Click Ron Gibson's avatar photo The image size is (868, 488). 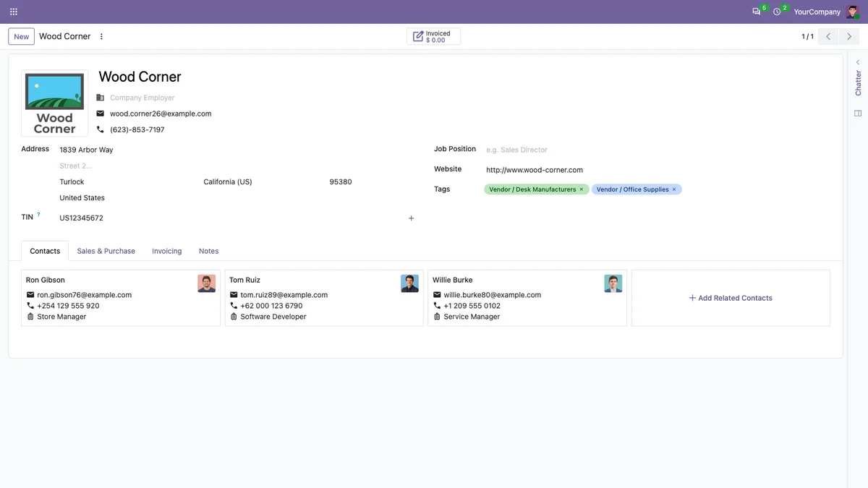point(206,283)
